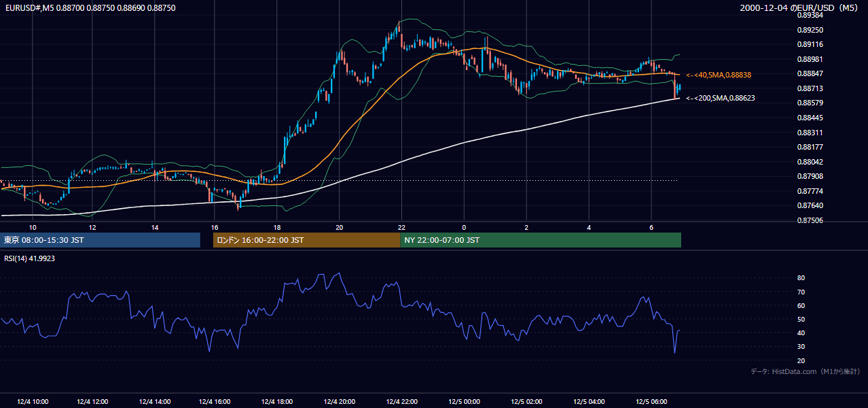Click the 12/4 14:00 time axis label
This screenshot has height=408, width=868.
coord(154,402)
